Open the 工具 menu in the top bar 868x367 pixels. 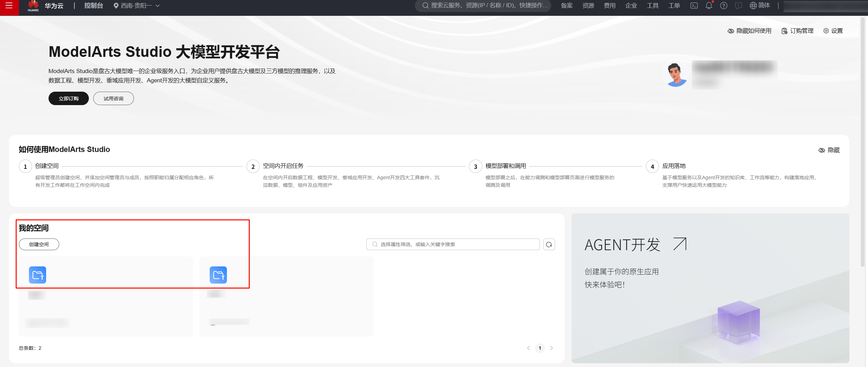(652, 6)
